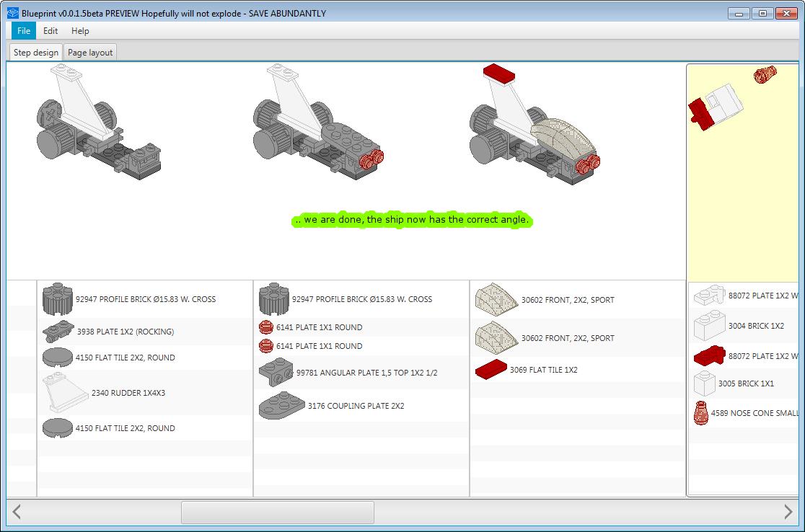
Task: Click the 3176 coupling plate icon
Action: pyautogui.click(x=282, y=405)
